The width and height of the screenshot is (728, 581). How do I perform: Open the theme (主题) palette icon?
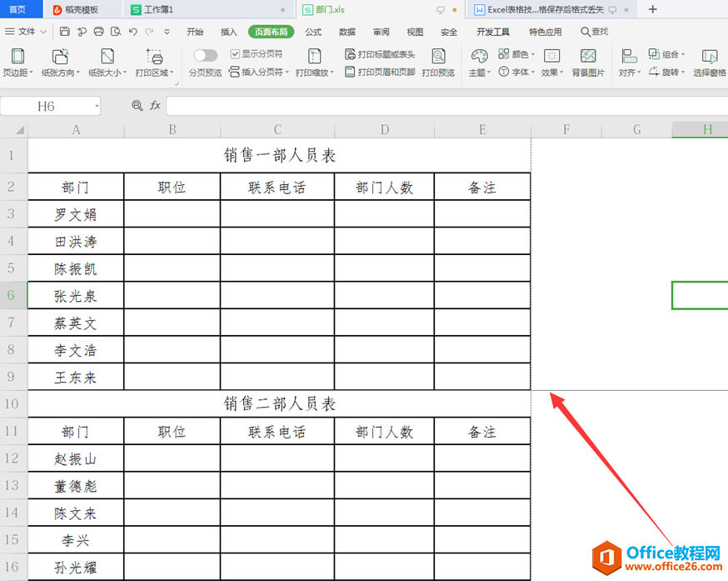(x=479, y=56)
